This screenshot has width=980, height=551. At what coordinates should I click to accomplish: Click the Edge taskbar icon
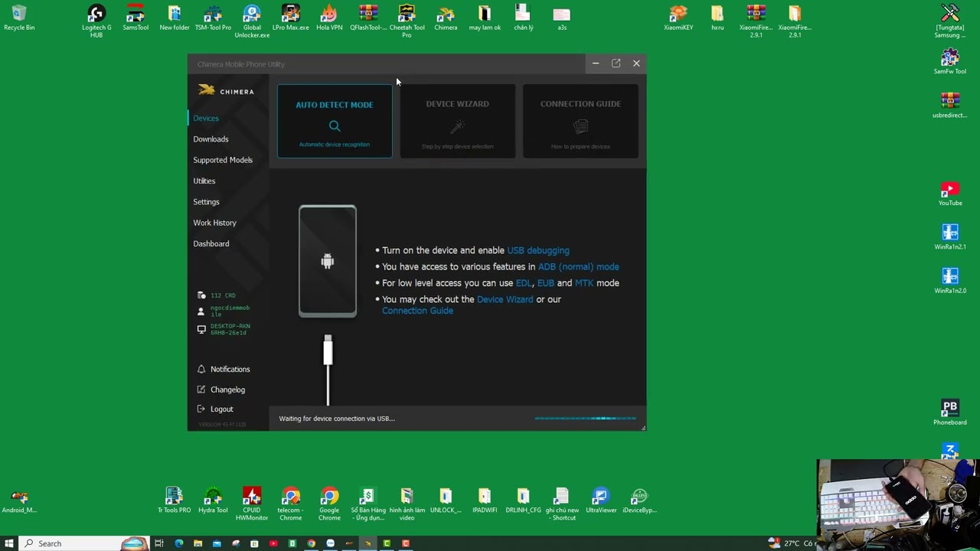coord(179,543)
